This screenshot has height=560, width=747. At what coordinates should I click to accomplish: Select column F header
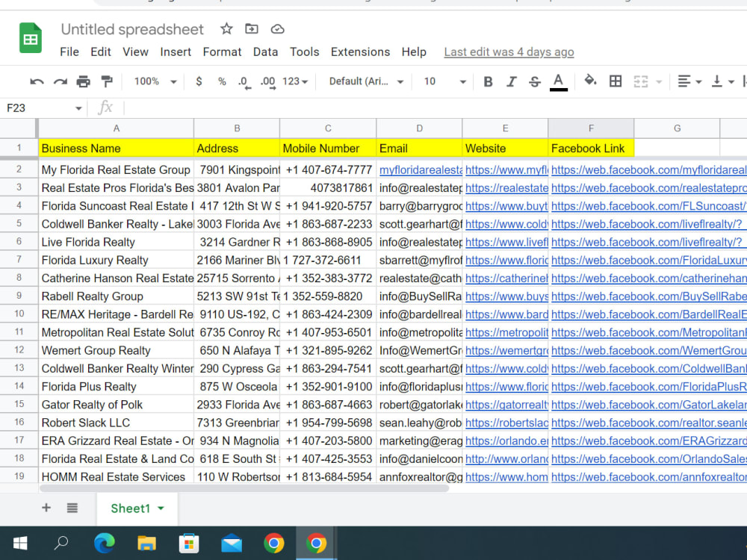(x=591, y=128)
